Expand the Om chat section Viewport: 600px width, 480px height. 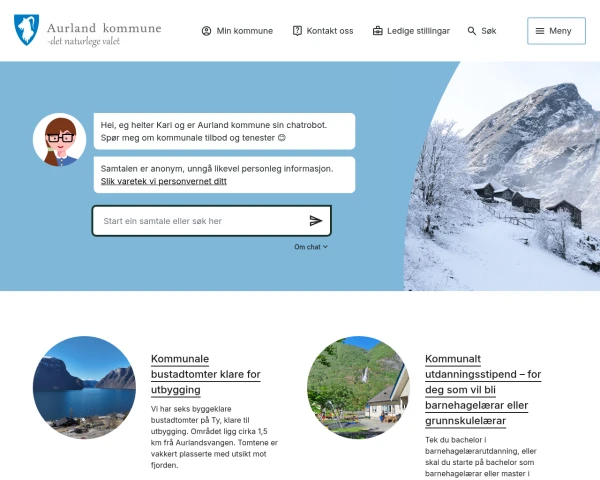[x=311, y=247]
